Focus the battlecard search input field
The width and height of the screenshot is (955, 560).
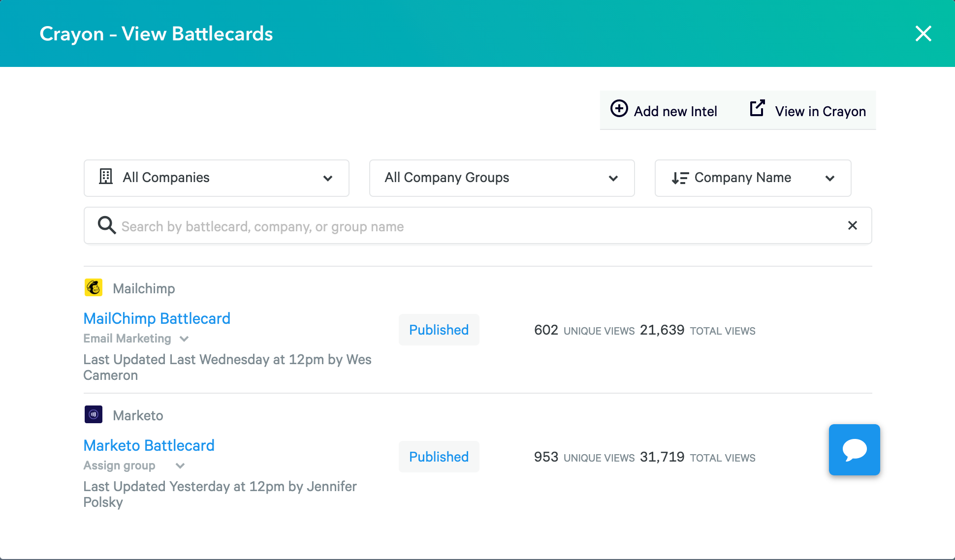click(x=473, y=226)
